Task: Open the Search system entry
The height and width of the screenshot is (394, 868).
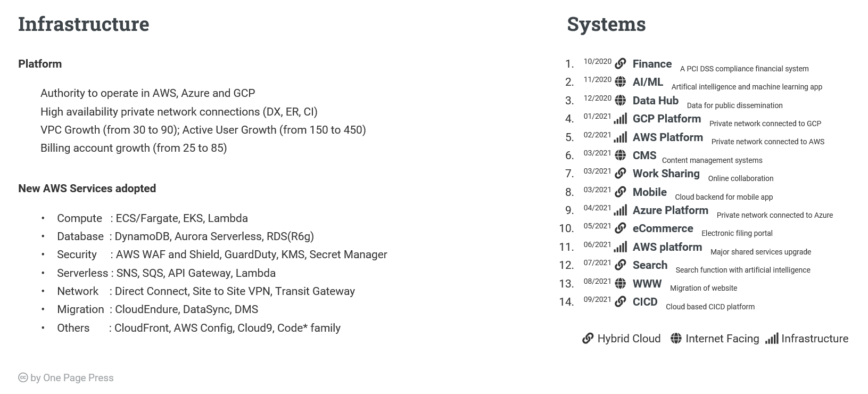Action: [650, 265]
